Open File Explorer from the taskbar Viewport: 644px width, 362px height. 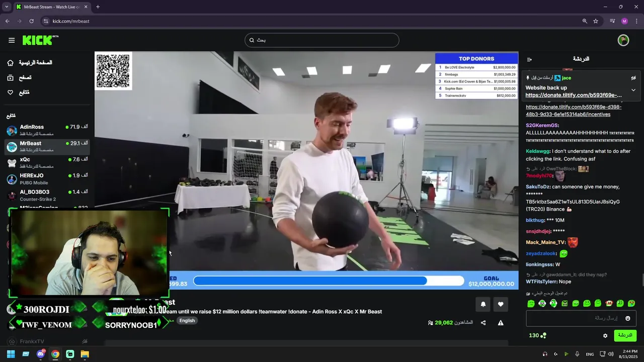click(x=85, y=354)
